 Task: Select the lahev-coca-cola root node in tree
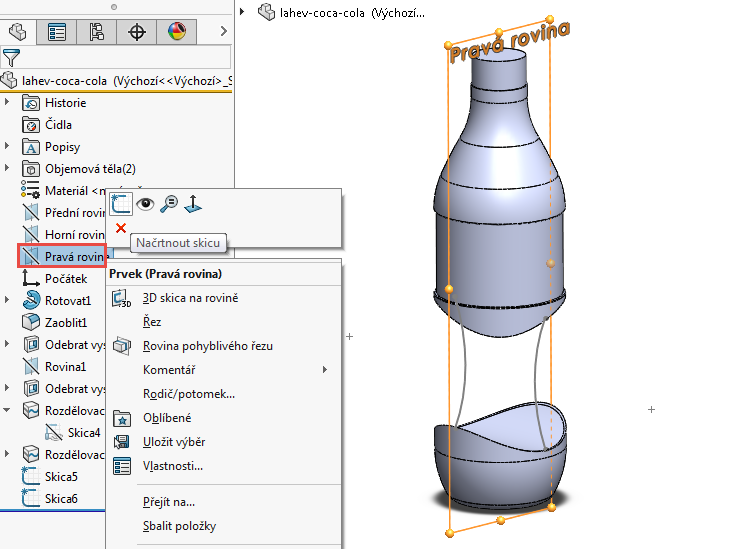pyautogui.click(x=116, y=81)
